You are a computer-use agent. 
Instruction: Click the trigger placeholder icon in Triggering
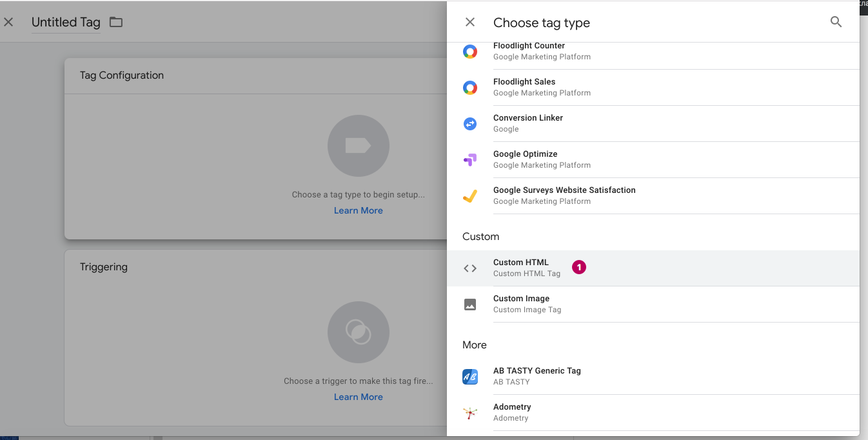pyautogui.click(x=359, y=332)
